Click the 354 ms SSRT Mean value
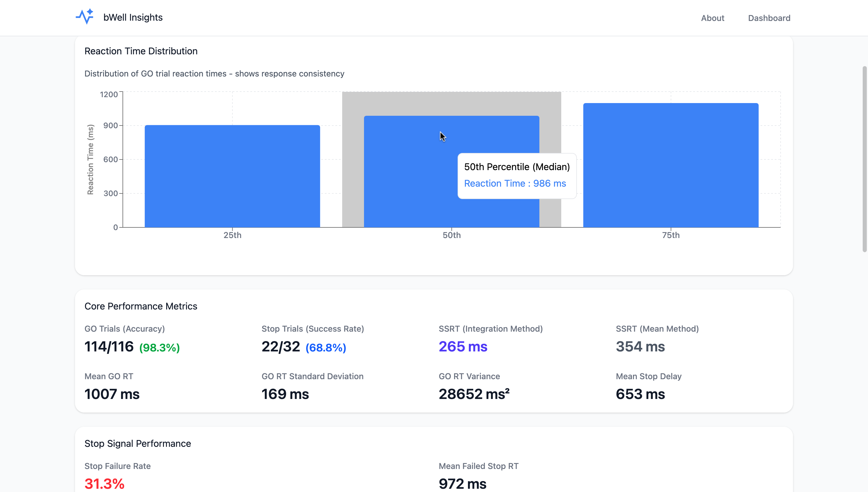The image size is (868, 492). pos(640,347)
